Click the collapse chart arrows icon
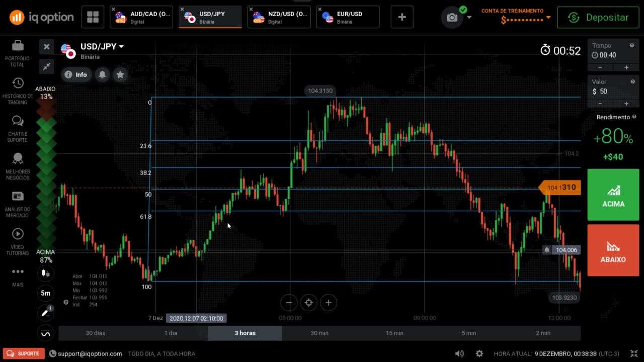This screenshot has width=644, height=362. coord(46,66)
